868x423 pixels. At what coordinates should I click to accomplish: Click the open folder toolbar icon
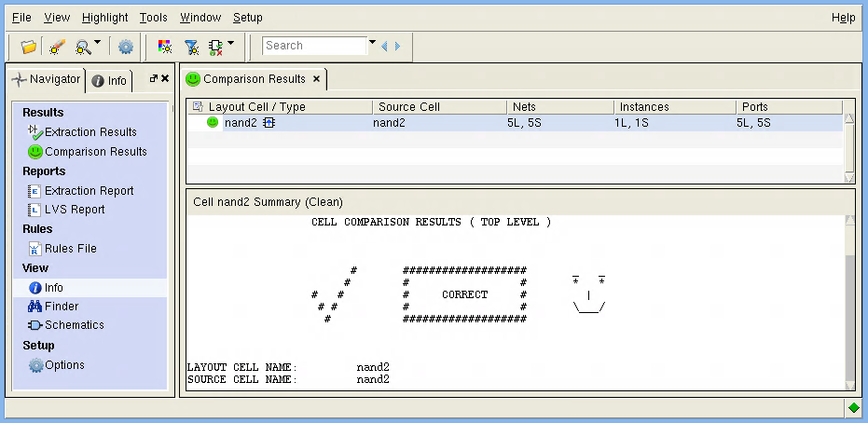29,46
